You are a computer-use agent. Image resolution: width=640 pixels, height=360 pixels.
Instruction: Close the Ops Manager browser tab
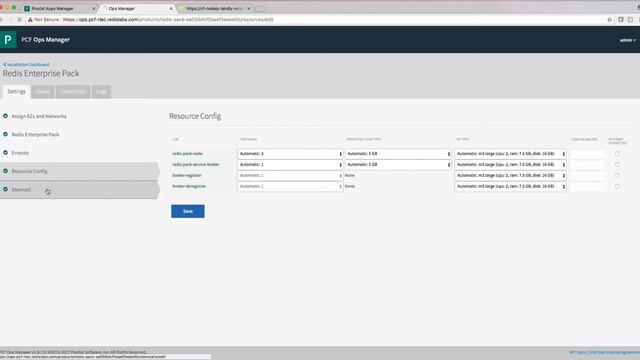tap(171, 8)
